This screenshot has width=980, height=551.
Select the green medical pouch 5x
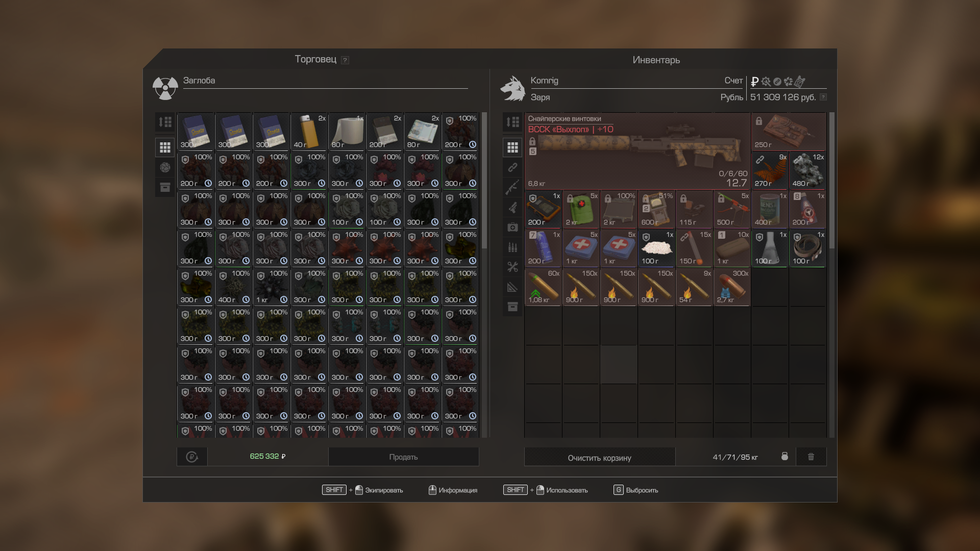(581, 209)
